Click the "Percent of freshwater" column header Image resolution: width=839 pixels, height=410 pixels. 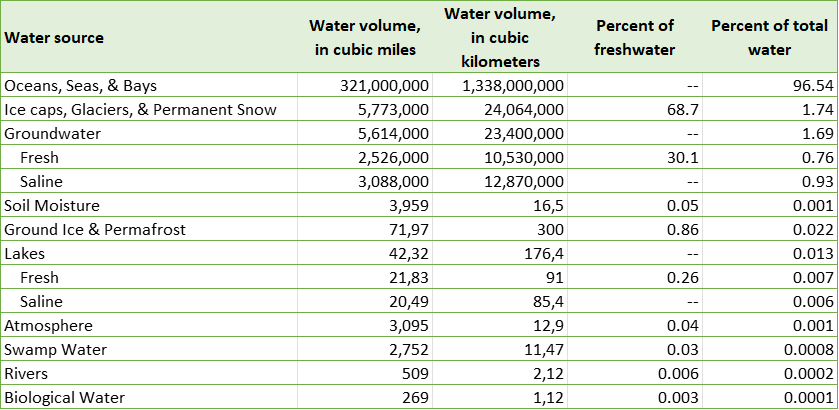point(634,38)
